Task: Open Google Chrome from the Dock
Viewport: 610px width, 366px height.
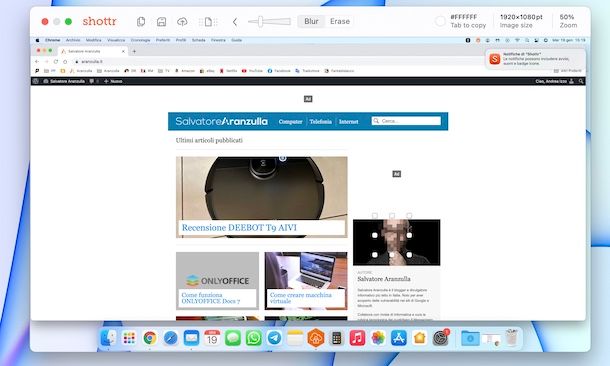Action: click(150, 338)
